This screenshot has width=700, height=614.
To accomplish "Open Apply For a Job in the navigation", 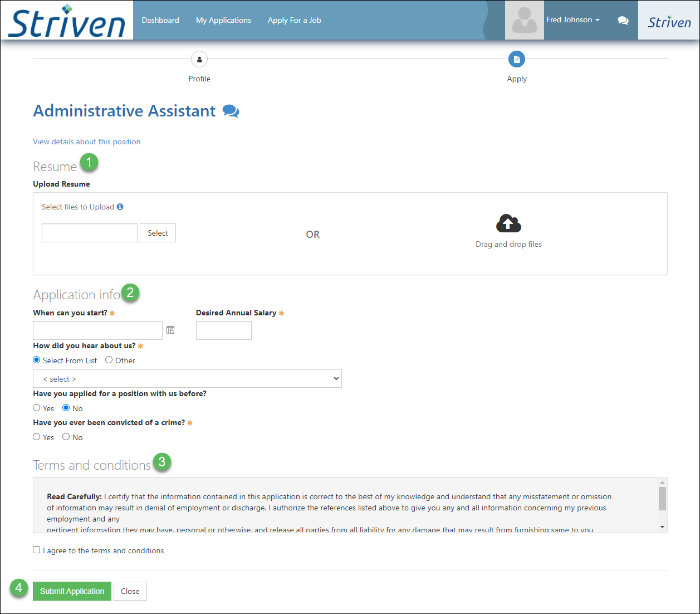I will (x=294, y=20).
